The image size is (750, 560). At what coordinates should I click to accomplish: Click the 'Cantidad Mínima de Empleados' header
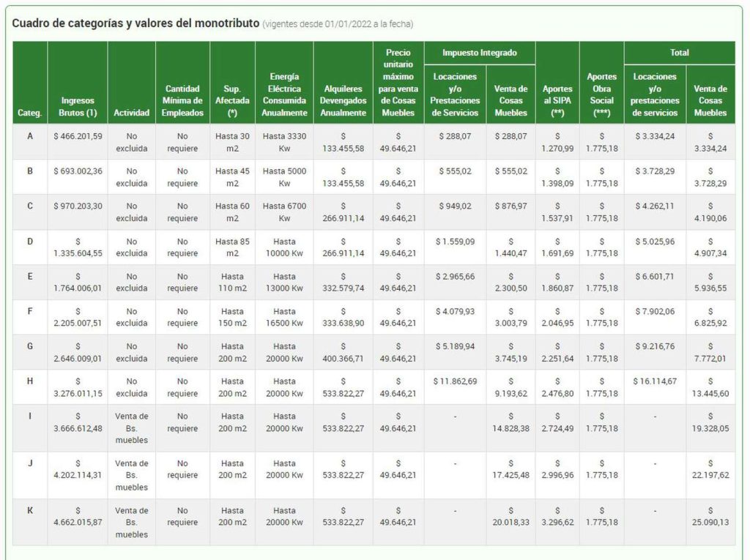point(182,101)
